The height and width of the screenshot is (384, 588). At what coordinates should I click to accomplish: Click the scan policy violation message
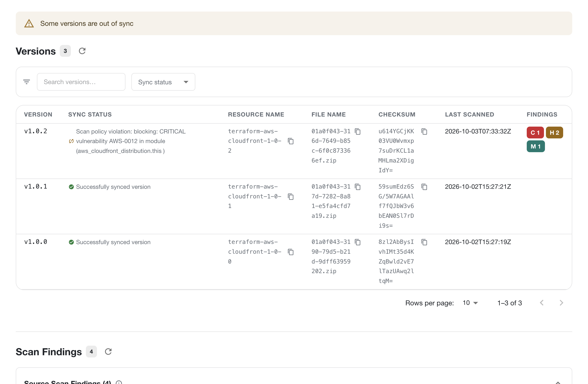(x=131, y=141)
